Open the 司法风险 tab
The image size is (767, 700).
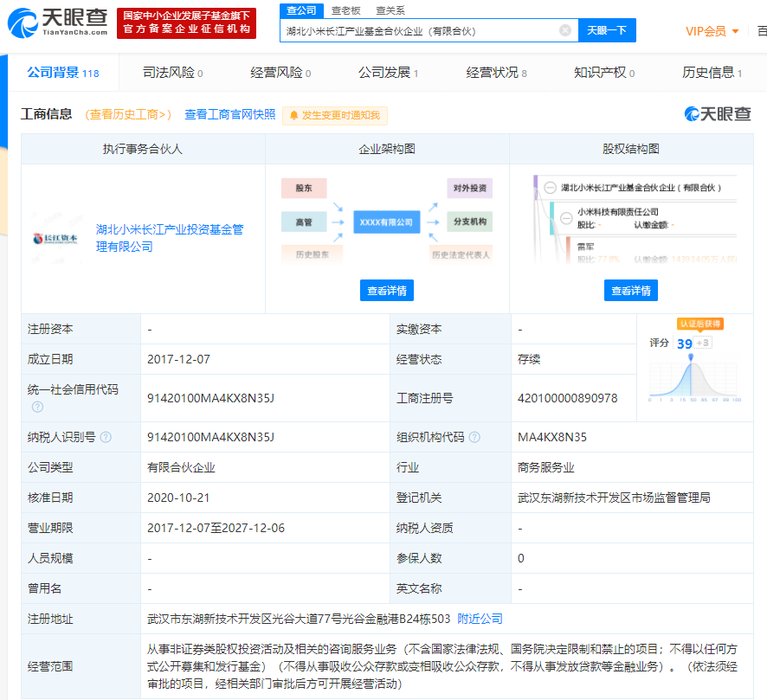[x=172, y=73]
